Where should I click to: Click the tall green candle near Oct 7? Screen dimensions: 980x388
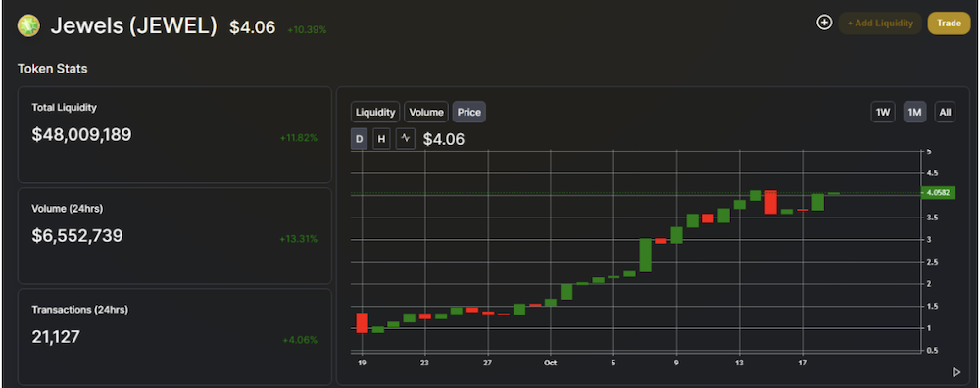tap(646, 255)
